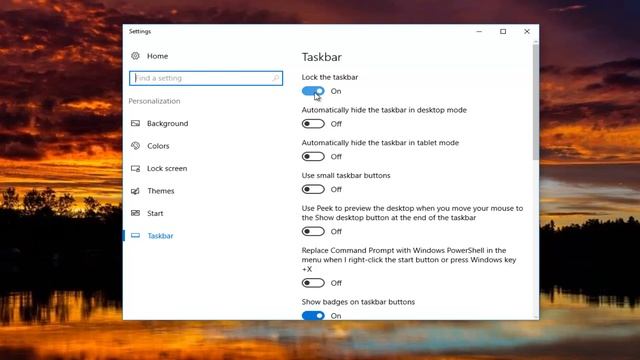Click the Taskbar page heading
The image size is (640, 360).
[x=322, y=57]
